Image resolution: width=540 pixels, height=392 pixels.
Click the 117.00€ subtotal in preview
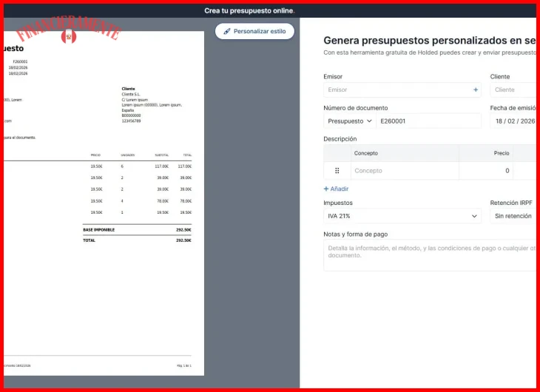point(161,166)
